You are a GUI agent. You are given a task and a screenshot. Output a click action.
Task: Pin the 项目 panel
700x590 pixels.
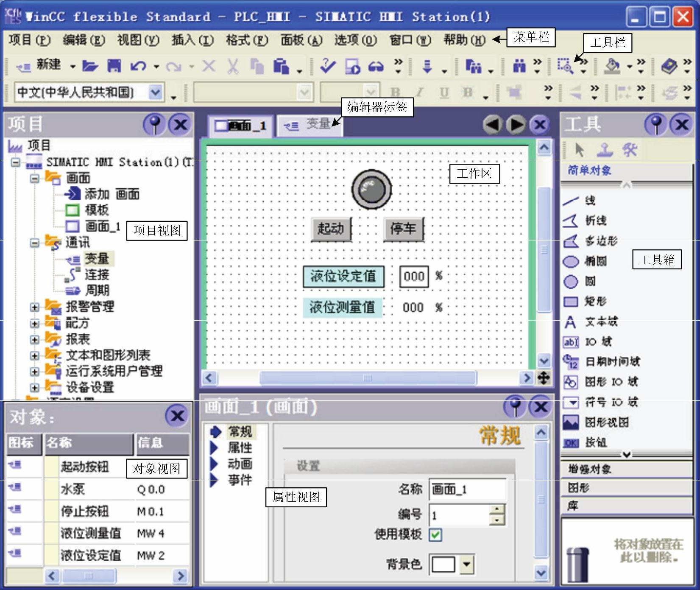click(155, 125)
